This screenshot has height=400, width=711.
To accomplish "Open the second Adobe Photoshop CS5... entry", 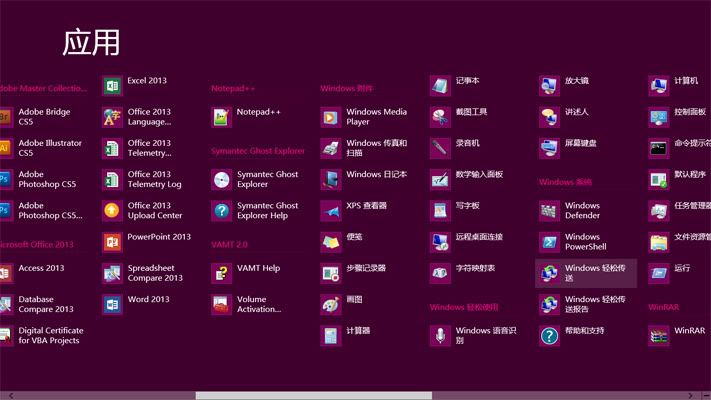I will tap(42, 211).
